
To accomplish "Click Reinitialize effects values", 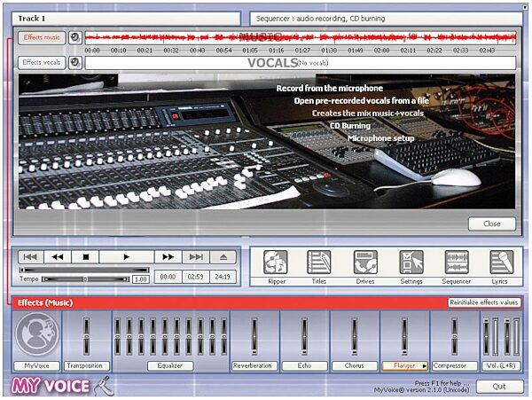I will (484, 302).
